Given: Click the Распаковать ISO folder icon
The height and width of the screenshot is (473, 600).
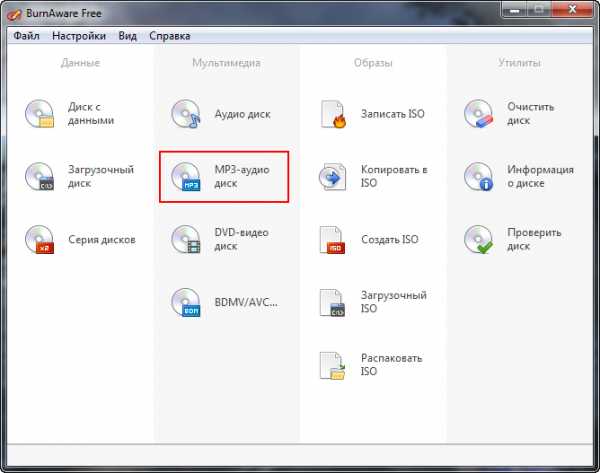Looking at the screenshot, I should click(x=332, y=365).
